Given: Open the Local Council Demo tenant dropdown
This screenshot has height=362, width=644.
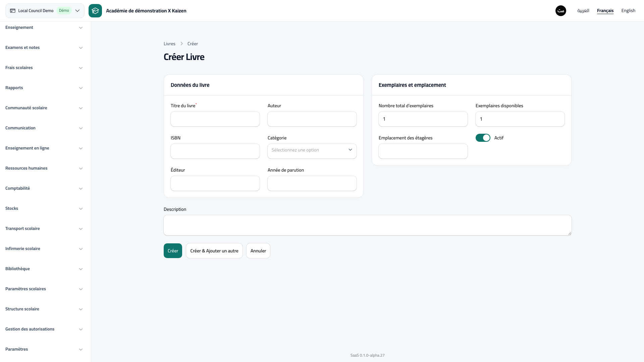Looking at the screenshot, I should click(x=45, y=11).
